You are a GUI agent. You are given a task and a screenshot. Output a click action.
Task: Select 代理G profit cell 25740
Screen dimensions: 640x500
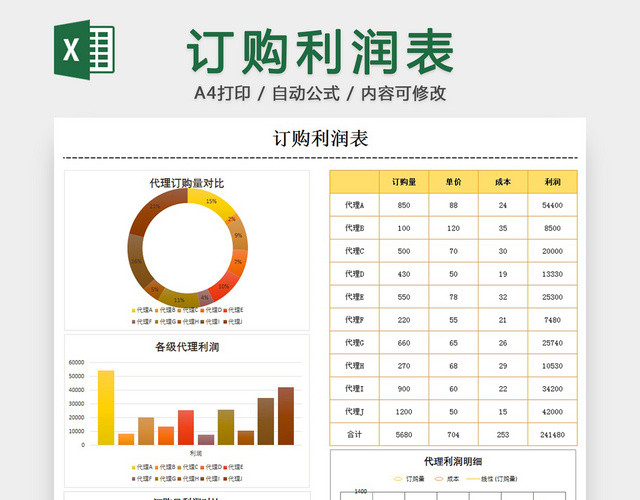553,343
